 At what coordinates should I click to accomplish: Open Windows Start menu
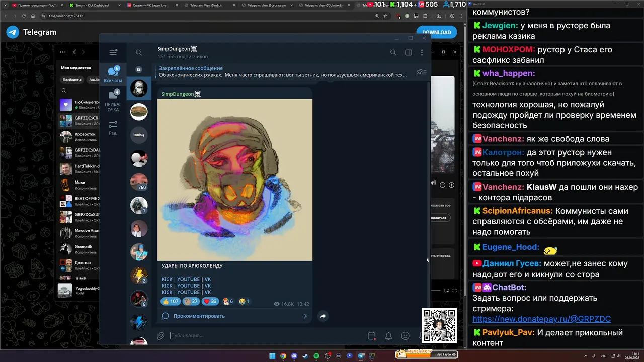click(272, 356)
